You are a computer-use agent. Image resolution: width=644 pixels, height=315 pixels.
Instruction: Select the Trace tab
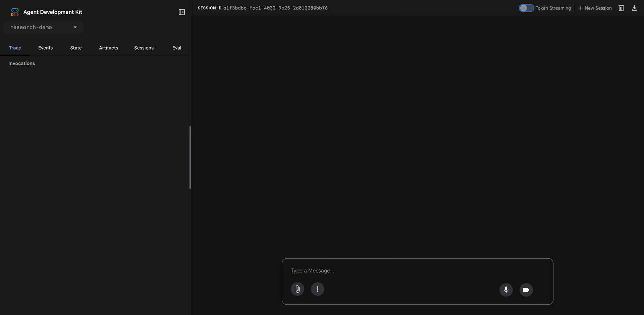15,48
